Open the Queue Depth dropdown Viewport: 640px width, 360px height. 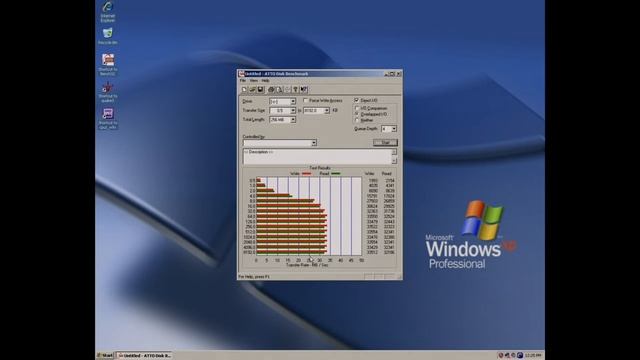(394, 129)
